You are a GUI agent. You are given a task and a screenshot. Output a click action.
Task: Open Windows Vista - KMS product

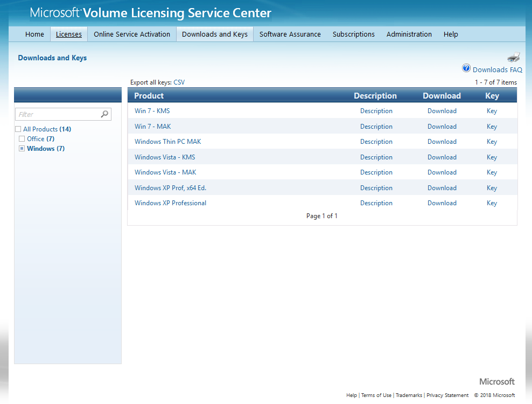click(165, 157)
